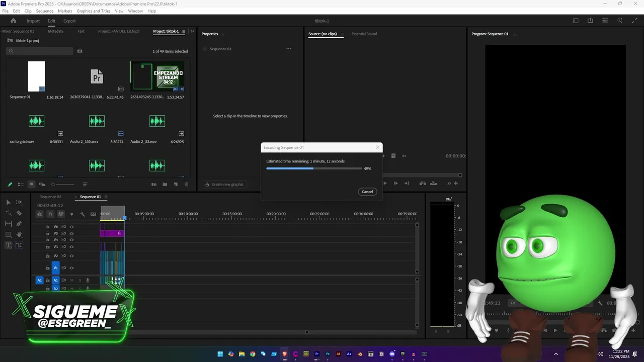This screenshot has width=644, height=362.
Task: Choose the Ripple Edit tool
Action: click(x=8, y=213)
